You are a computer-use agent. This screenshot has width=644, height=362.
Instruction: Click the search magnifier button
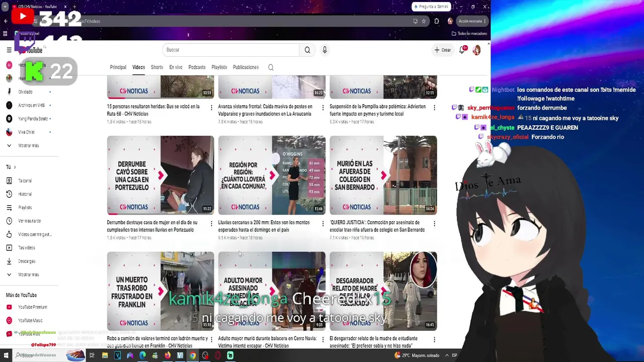coord(307,50)
